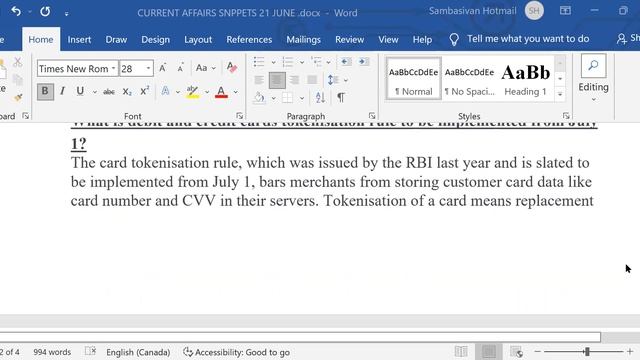Open highlight color dropdown arrow
Image resolution: width=640 pixels, height=360 pixels.
[x=207, y=92]
